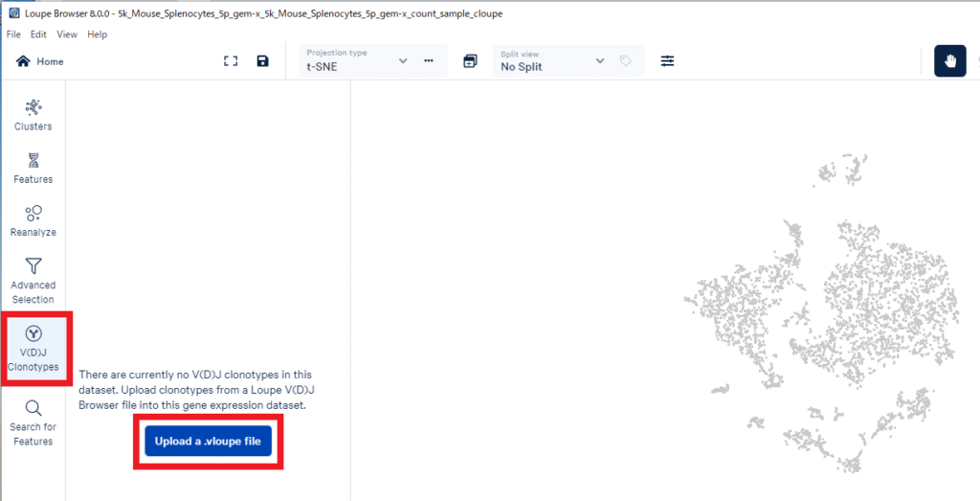Save the file with the floppy disk icon
Viewport: 980px width, 501px height.
point(263,61)
